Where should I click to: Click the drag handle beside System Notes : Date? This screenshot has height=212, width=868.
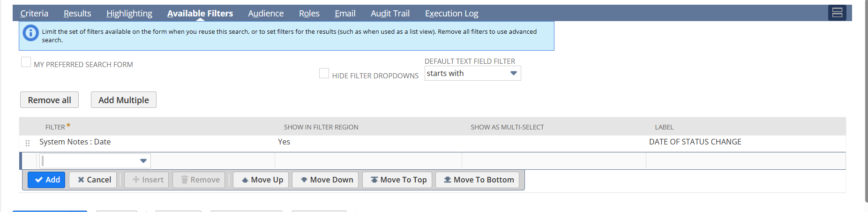tap(28, 143)
